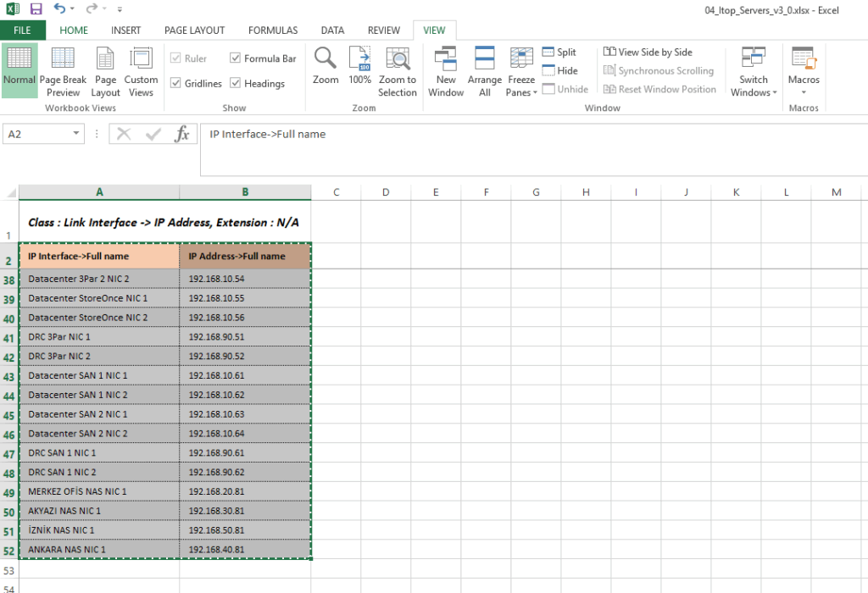868x593 pixels.
Task: Open the PAGE LAYOUT ribbon tab
Action: point(195,30)
